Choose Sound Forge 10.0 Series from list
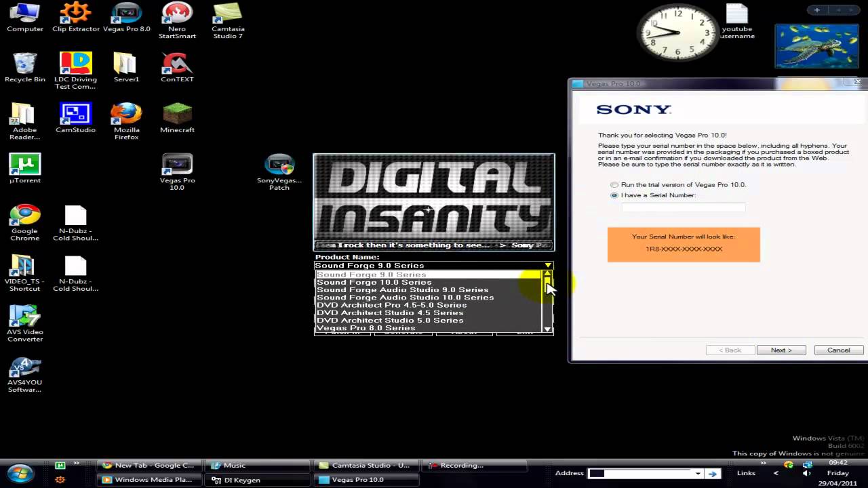Screen dimensions: 868x488 428,282
